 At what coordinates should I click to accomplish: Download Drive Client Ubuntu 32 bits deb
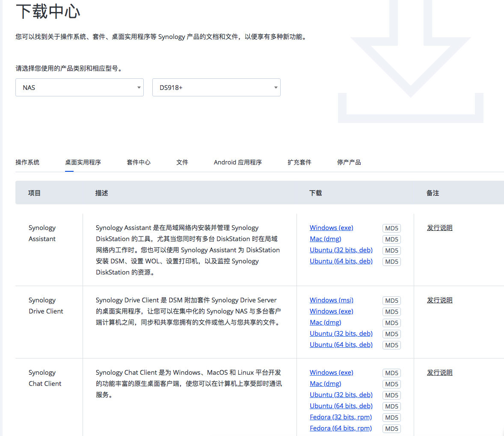coord(341,334)
